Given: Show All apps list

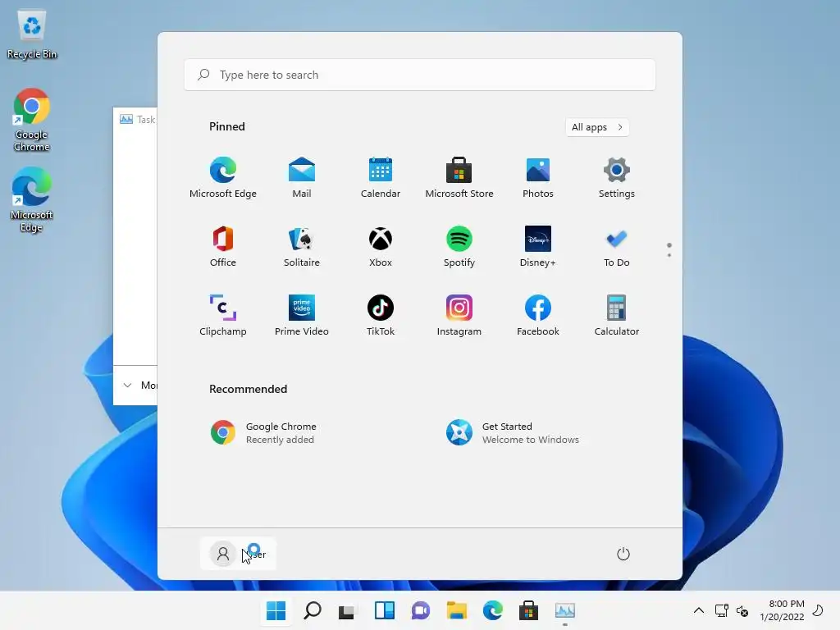Looking at the screenshot, I should point(597,127).
